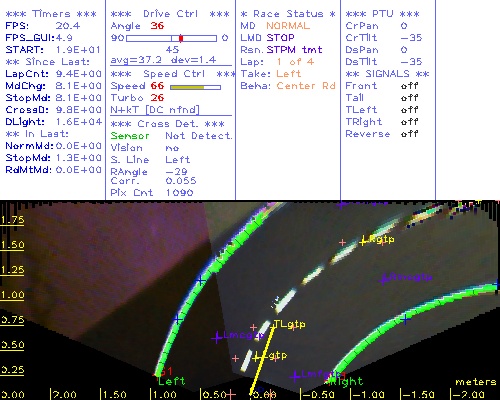Click the NORMAL mode value
The image size is (500, 400).
[288, 26]
